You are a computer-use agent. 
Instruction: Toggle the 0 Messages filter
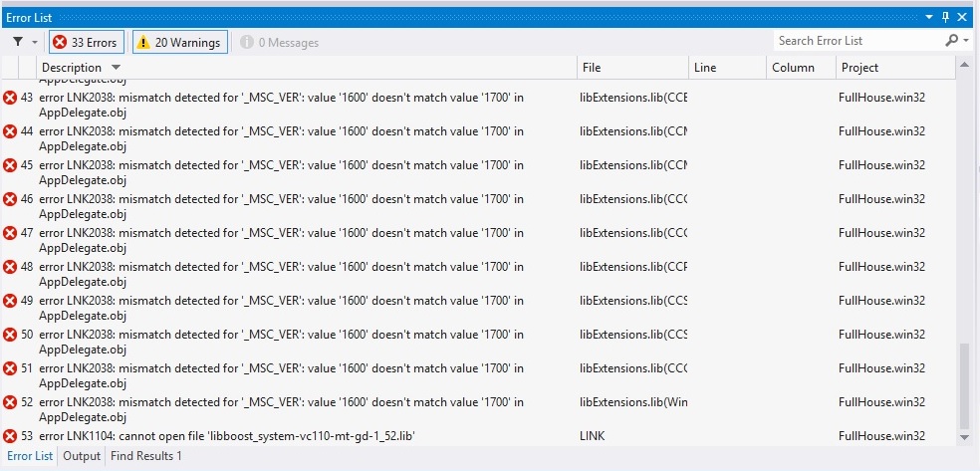[x=280, y=42]
